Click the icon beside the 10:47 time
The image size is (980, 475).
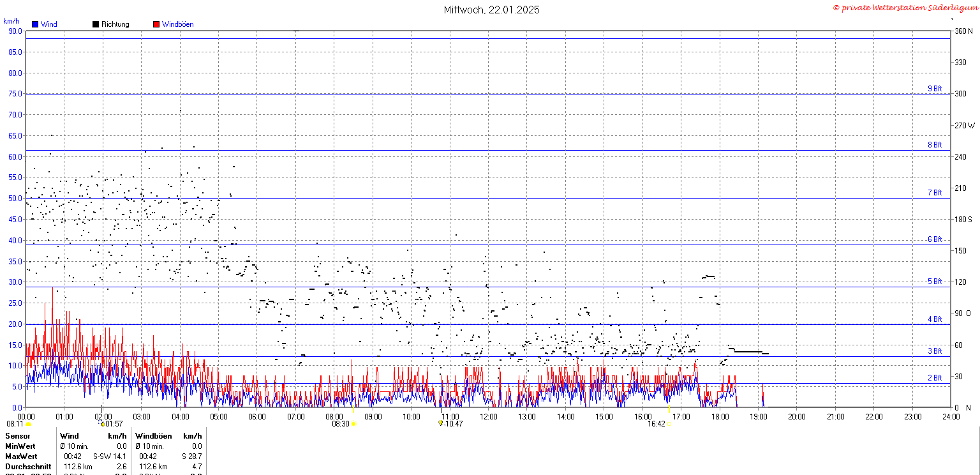coord(440,423)
